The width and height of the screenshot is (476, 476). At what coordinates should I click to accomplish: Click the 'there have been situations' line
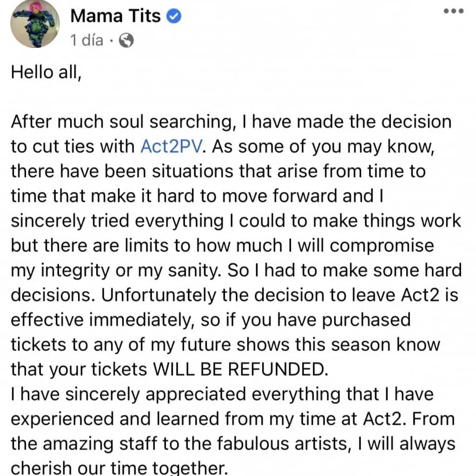(x=218, y=171)
